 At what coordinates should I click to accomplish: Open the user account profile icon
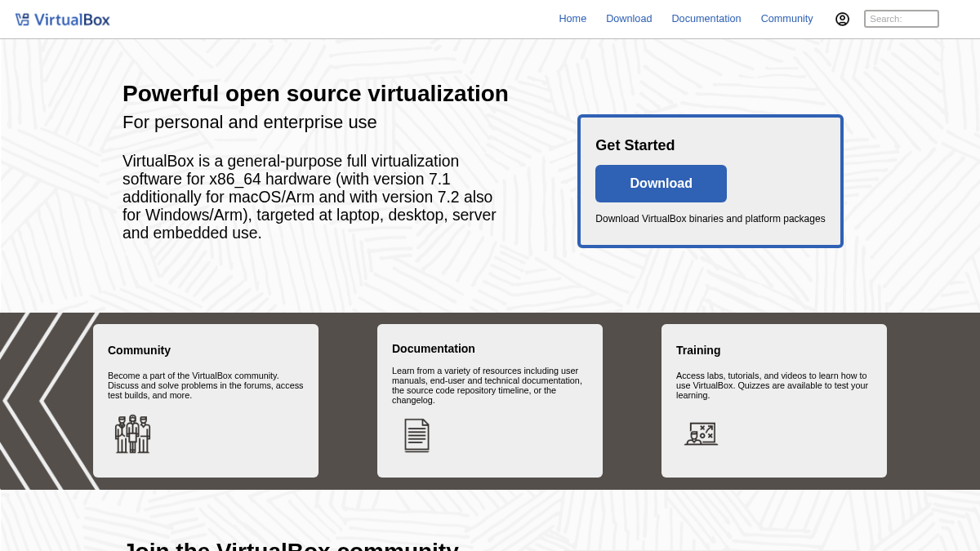click(842, 19)
